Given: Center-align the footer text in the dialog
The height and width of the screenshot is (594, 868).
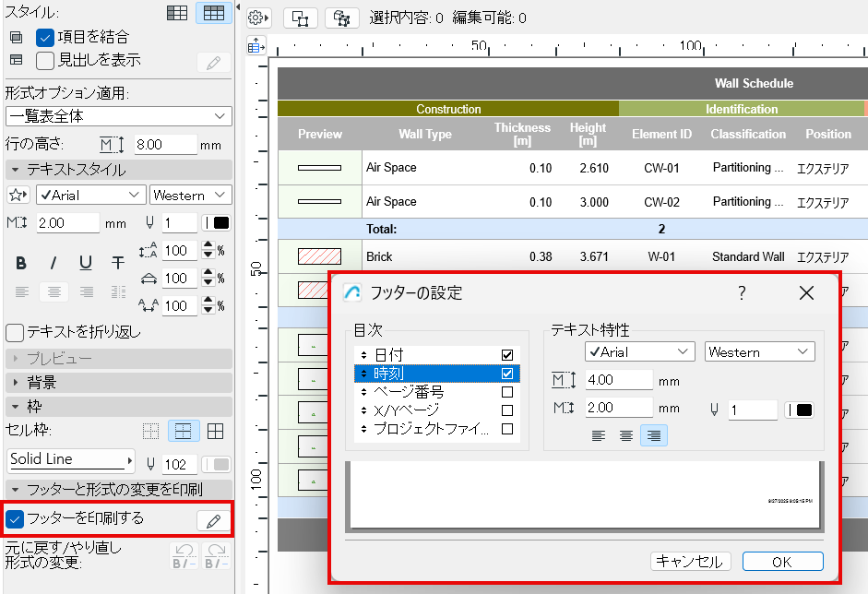Looking at the screenshot, I should pos(626,435).
